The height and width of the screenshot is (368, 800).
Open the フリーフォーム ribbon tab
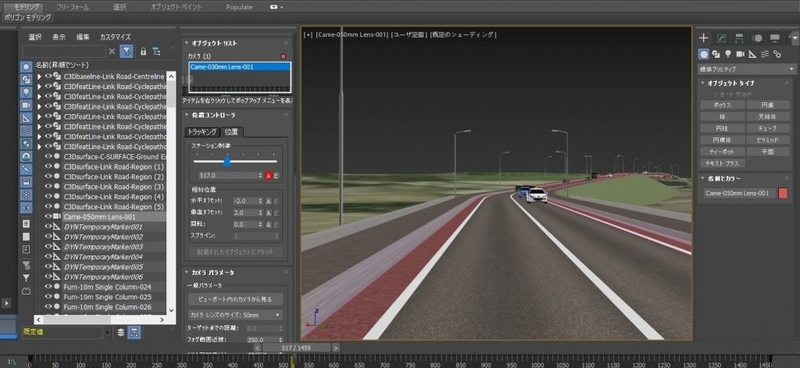pyautogui.click(x=72, y=7)
